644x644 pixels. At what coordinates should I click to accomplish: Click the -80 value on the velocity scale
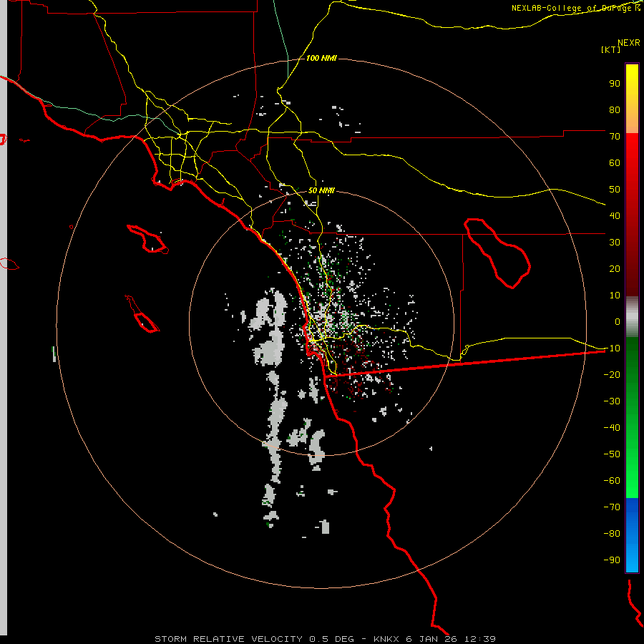[612, 534]
